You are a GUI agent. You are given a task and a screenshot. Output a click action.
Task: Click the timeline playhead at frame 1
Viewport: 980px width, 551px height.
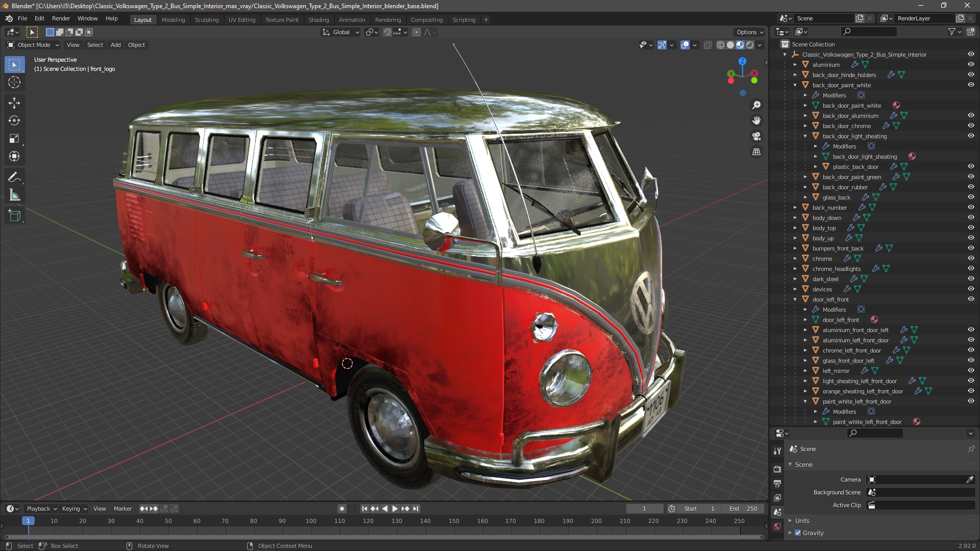coord(28,521)
